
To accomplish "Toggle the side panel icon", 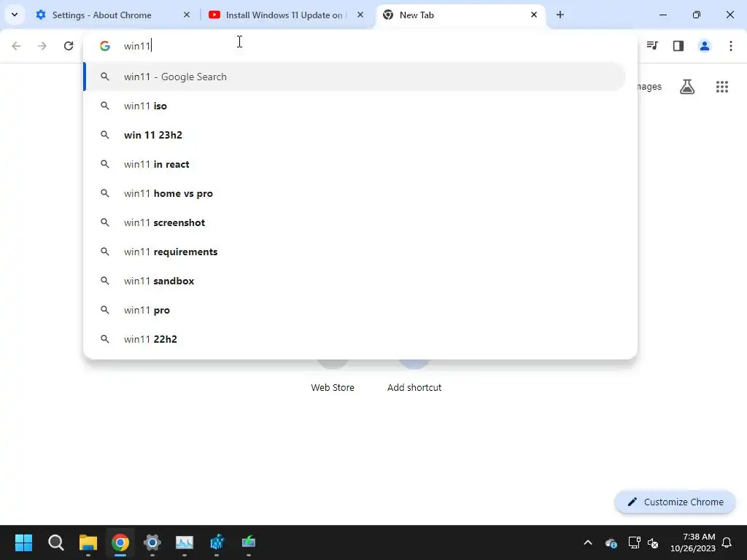I will pos(678,46).
